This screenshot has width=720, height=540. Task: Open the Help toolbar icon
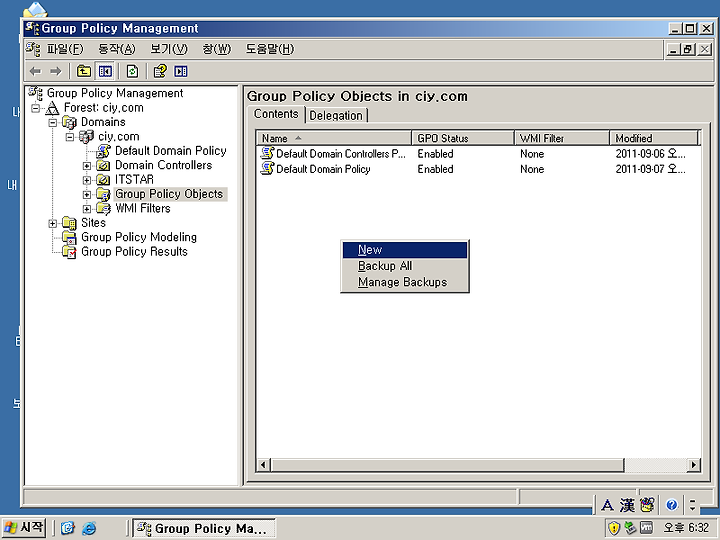pos(159,71)
